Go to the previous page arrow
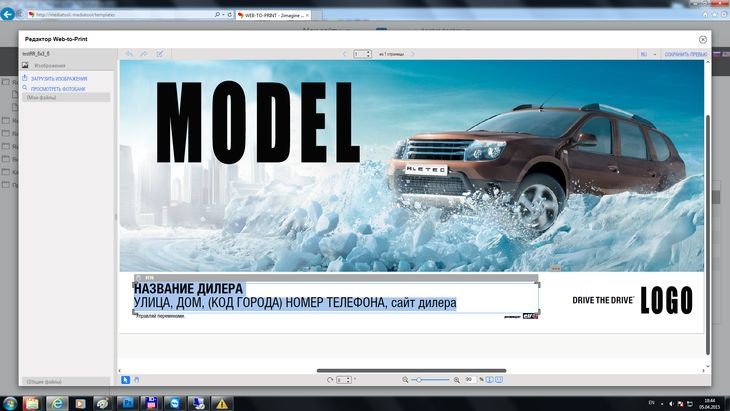This screenshot has width=730, height=411. pyautogui.click(x=344, y=54)
